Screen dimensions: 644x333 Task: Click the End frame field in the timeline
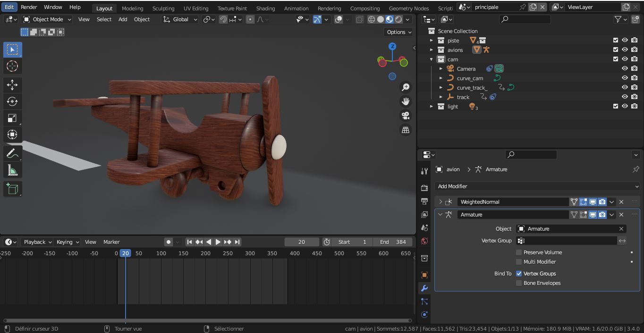coord(393,242)
